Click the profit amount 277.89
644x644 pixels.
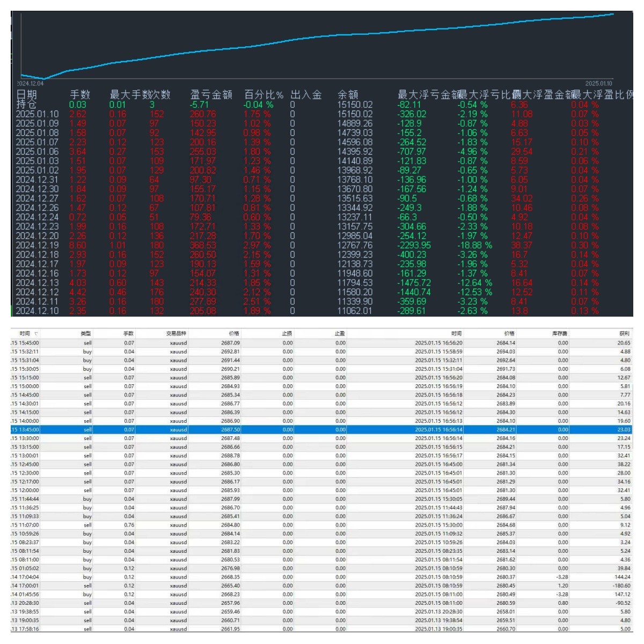(x=203, y=302)
